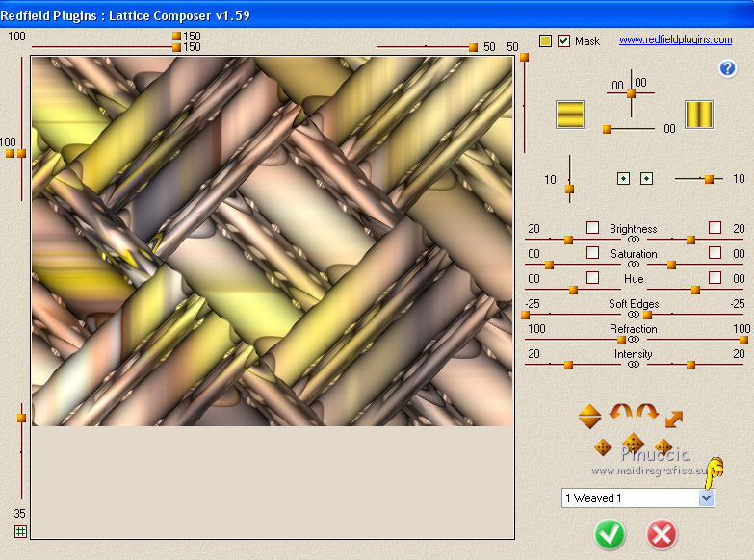Toggle the left diamond square button
This screenshot has width=754, height=560.
623,179
